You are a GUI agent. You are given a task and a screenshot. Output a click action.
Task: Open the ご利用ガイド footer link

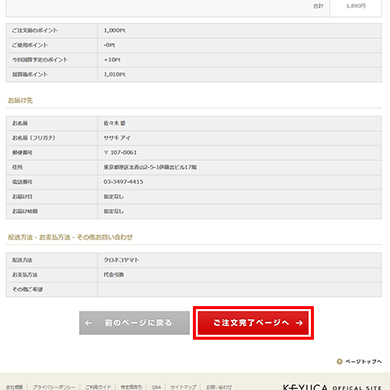click(98, 387)
